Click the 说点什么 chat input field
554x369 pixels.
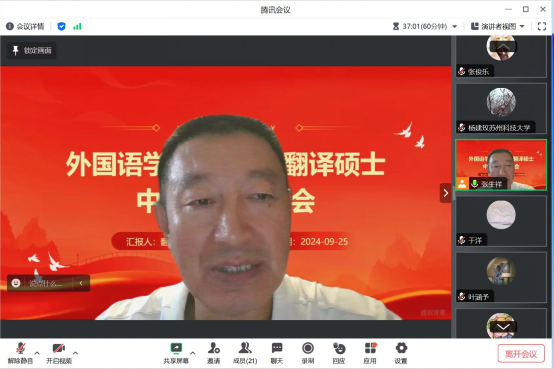pos(45,283)
